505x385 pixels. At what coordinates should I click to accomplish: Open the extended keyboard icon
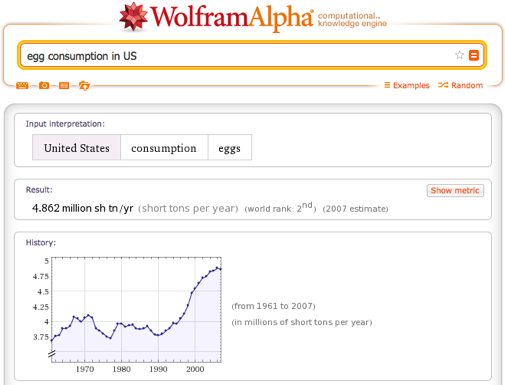coord(22,85)
